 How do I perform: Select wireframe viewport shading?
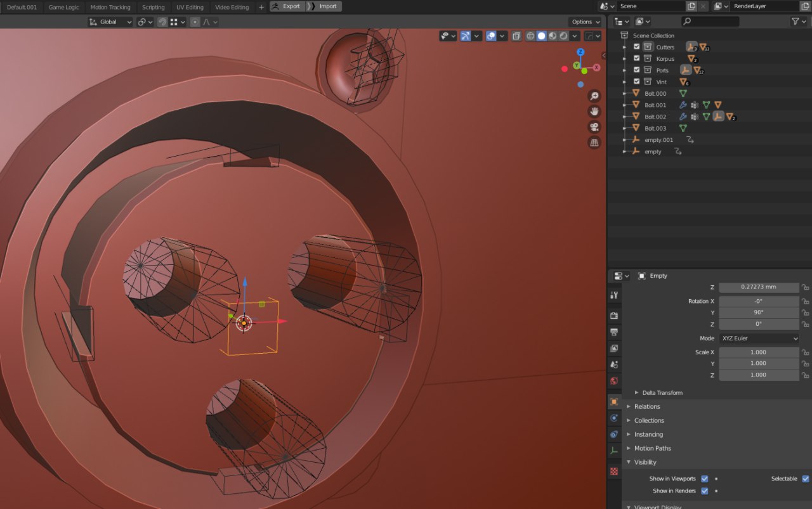530,36
